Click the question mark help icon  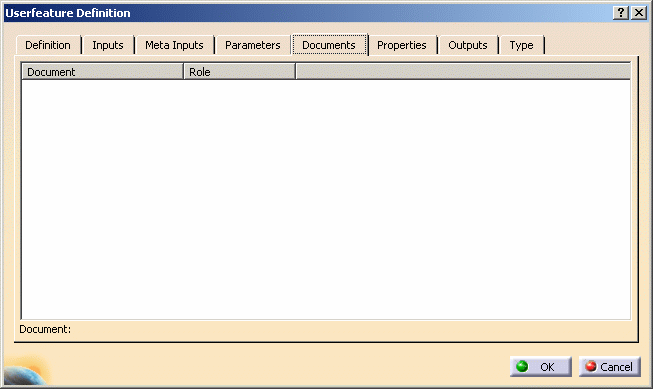[621, 13]
